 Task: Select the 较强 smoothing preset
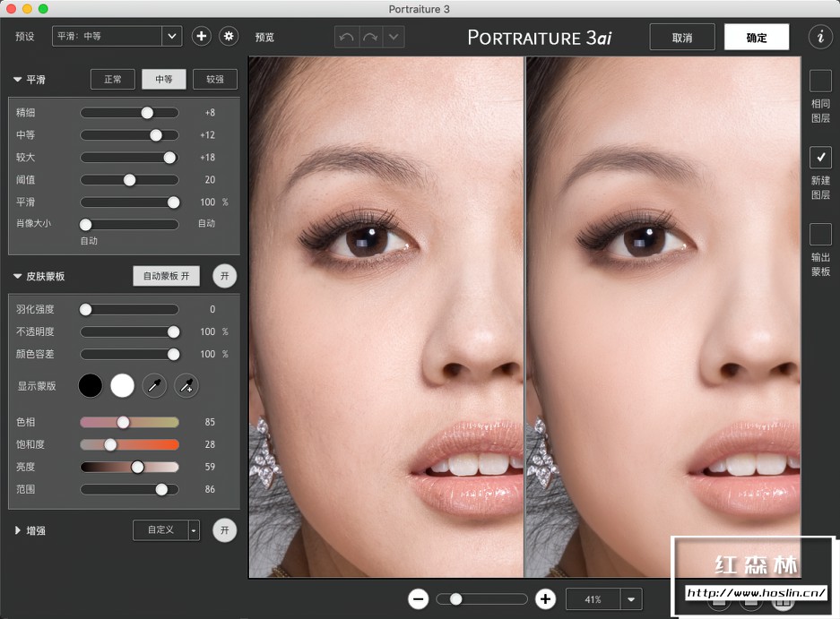215,79
